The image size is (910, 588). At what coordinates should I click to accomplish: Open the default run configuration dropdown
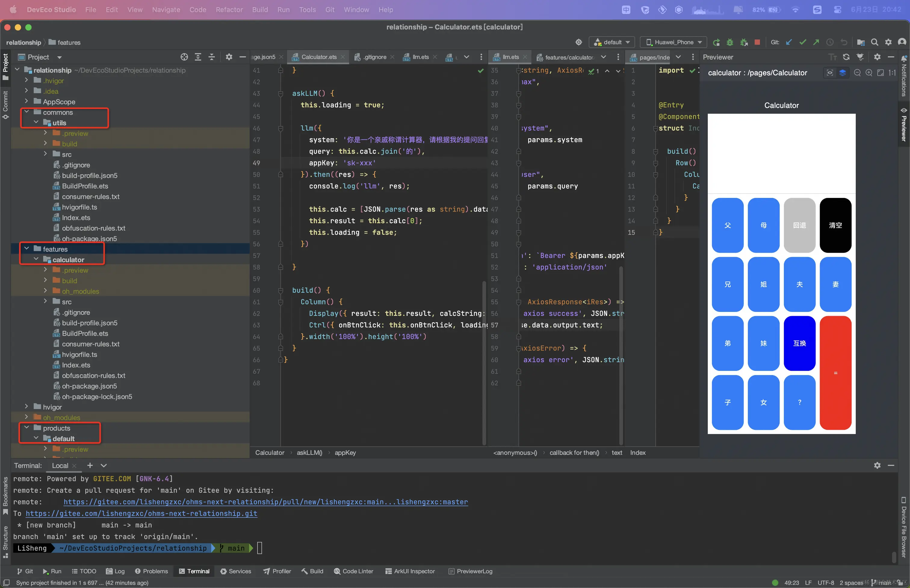point(612,42)
